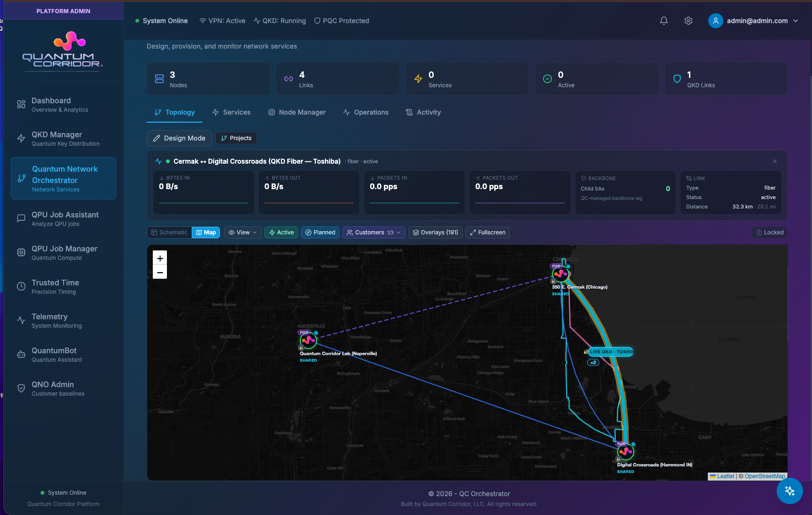This screenshot has width=812, height=515.
Task: Click the QKD Manager lightning icon
Action: tap(21, 138)
